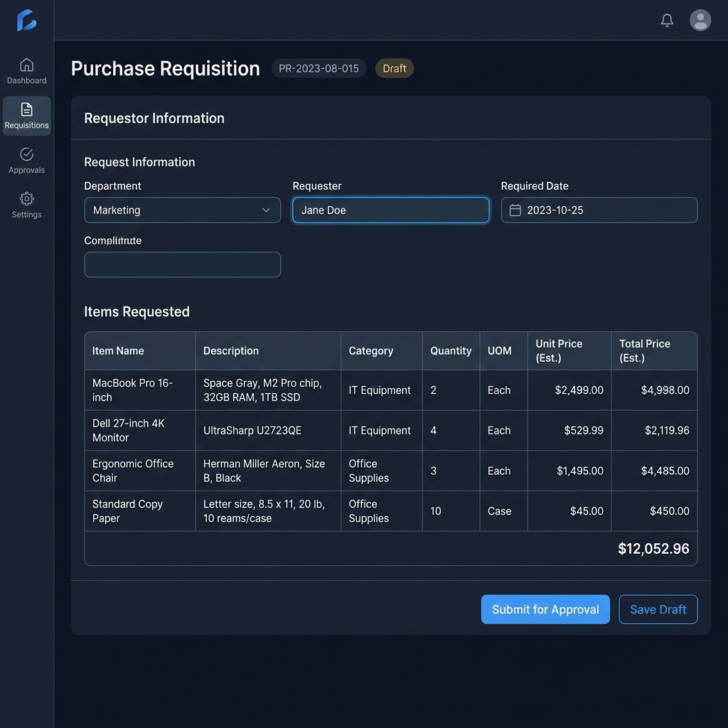Click the Required Date value 2023-10-25

pyautogui.click(x=555, y=210)
